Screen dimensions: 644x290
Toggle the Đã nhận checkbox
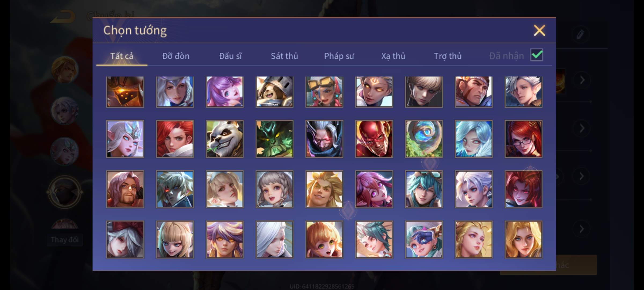[x=537, y=55]
